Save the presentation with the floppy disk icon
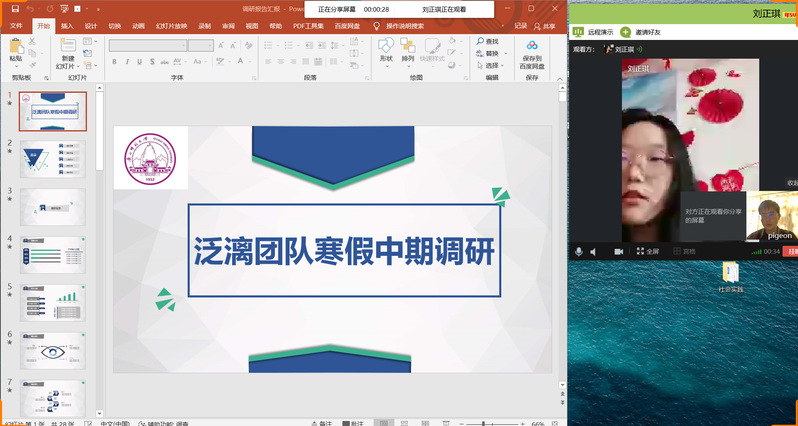The image size is (798, 426). 15,9
